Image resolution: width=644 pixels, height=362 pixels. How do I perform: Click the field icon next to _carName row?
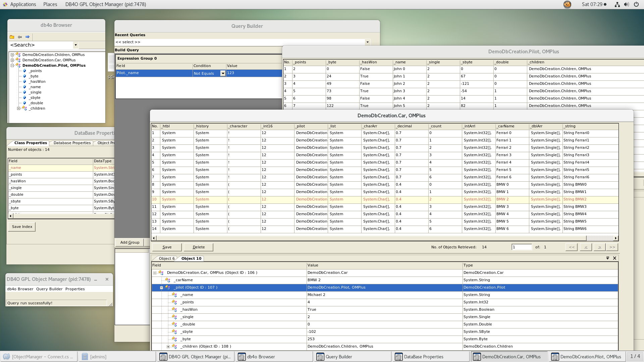click(168, 280)
